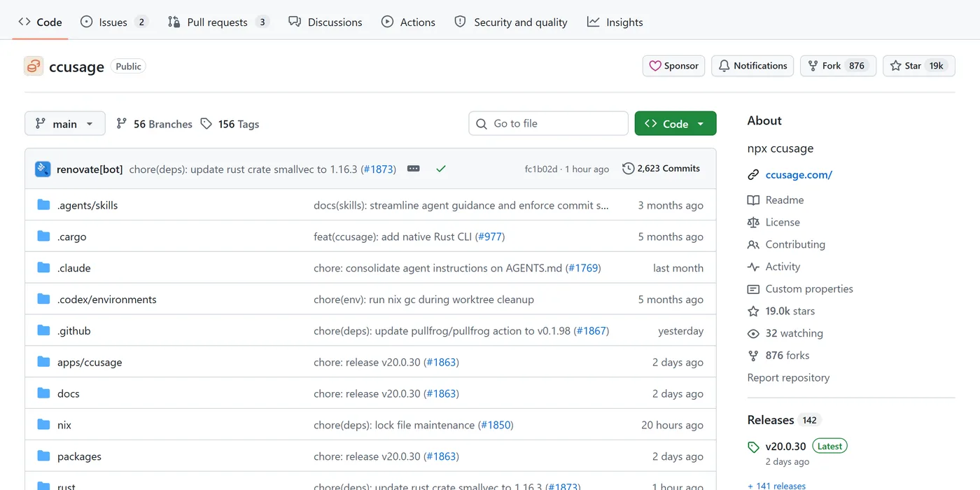Open the Issues tab
Screen dimensions: 980x490
pos(114,22)
